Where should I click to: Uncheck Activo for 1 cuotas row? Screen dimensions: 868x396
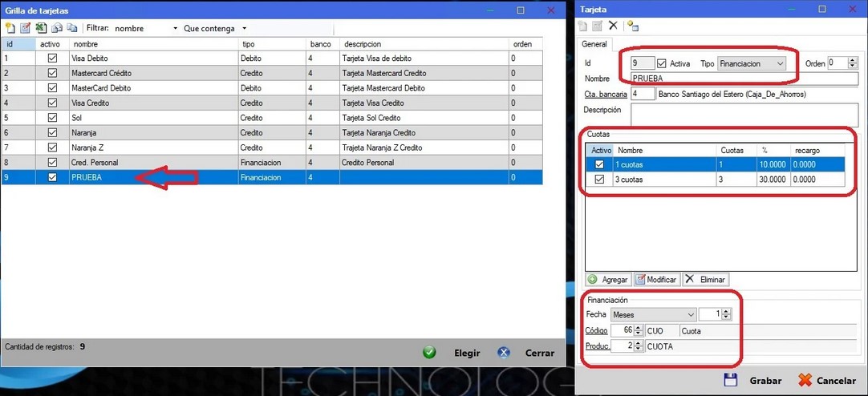coord(599,165)
